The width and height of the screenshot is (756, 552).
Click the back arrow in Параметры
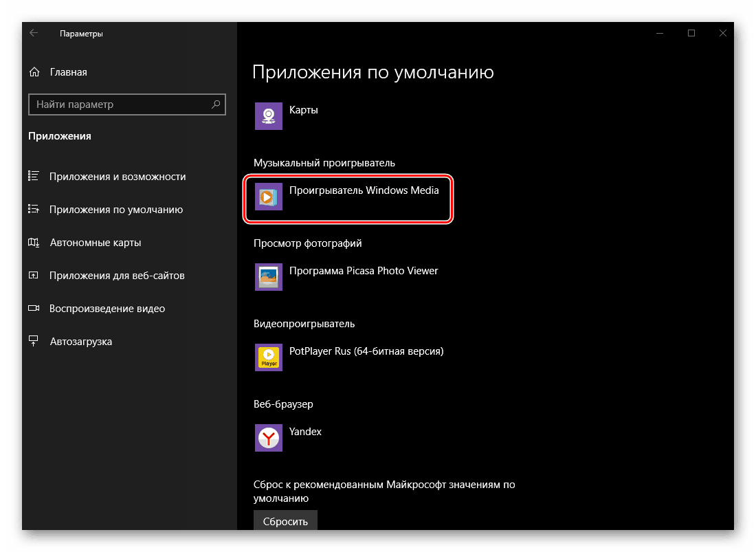click(x=34, y=32)
